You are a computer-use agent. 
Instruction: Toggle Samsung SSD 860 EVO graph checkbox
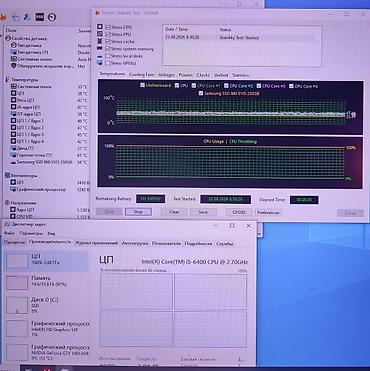click(x=201, y=93)
